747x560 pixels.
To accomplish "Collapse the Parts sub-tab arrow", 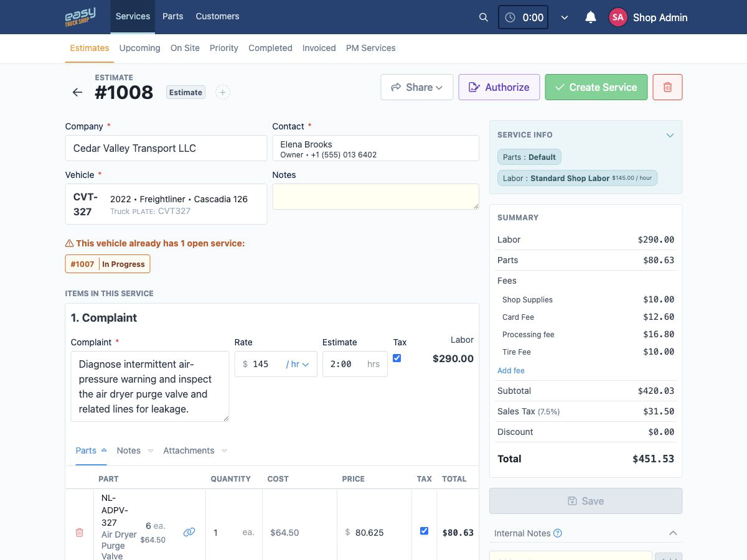I will click(104, 450).
